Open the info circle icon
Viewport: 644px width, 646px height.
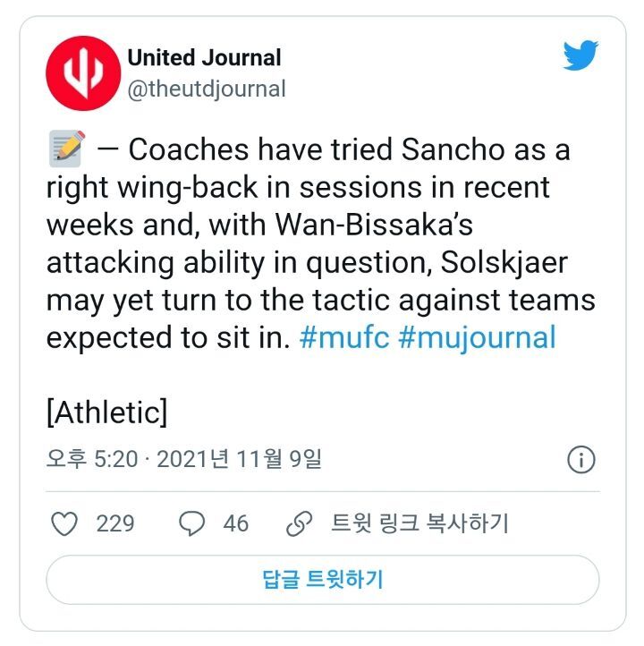pyautogui.click(x=581, y=460)
